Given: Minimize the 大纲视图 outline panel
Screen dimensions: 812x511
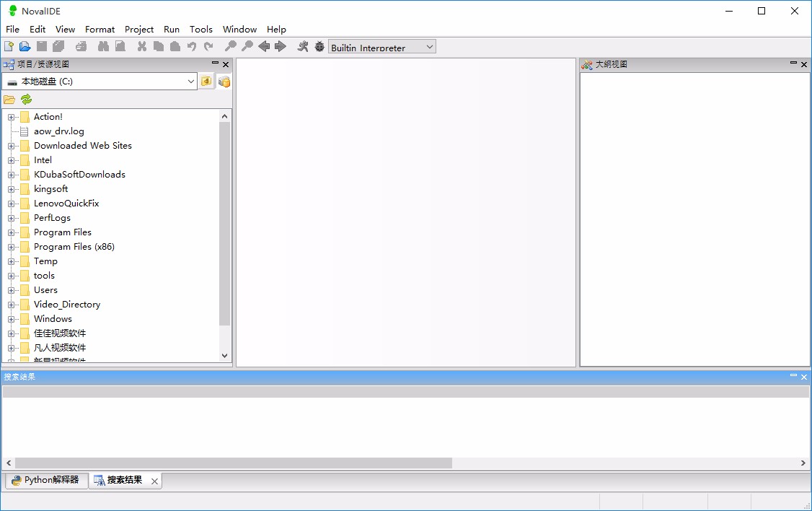Looking at the screenshot, I should point(793,64).
